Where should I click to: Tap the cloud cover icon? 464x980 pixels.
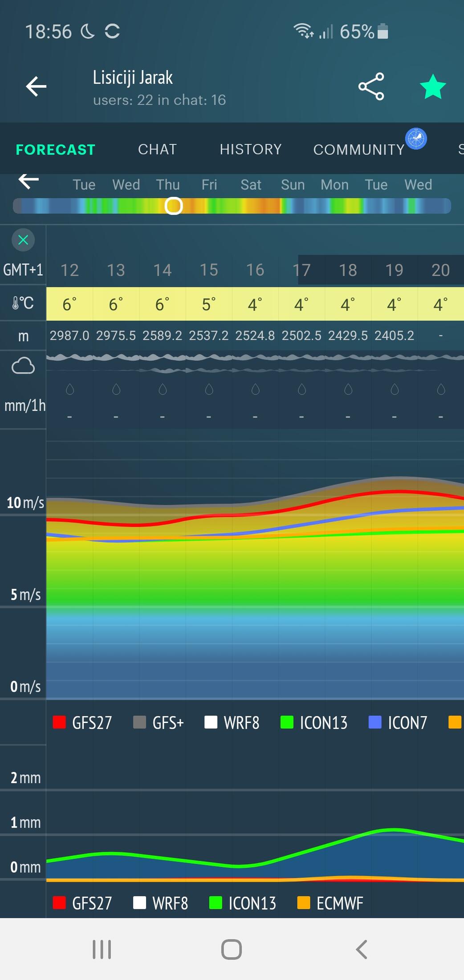(23, 366)
